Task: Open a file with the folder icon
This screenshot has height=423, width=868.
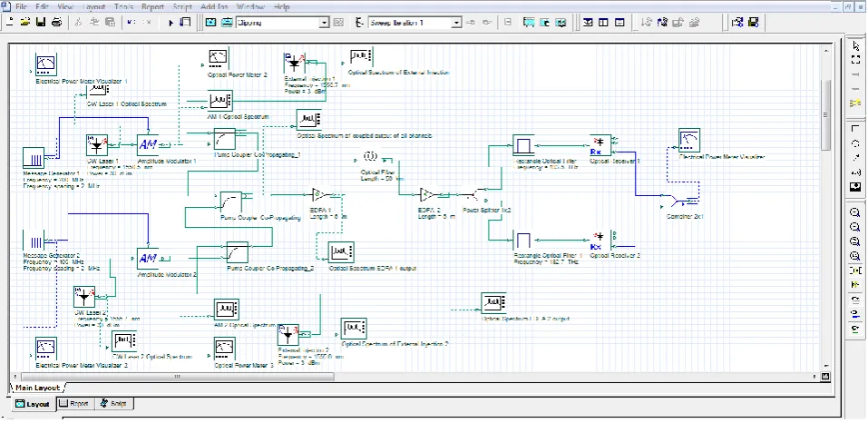Action: (25, 22)
